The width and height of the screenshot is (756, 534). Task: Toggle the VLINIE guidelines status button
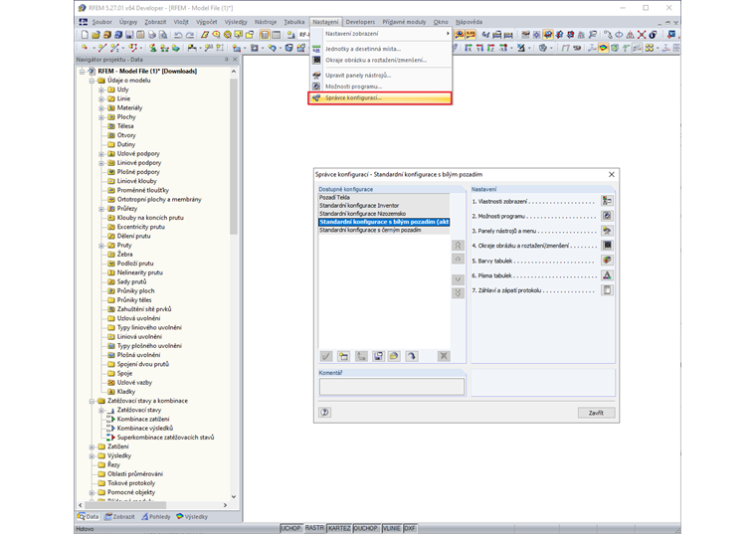391,528
